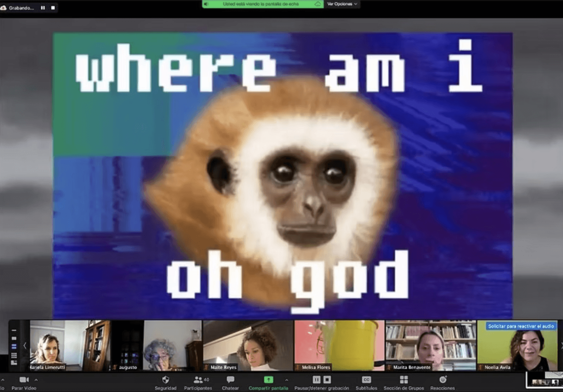563x392 pixels.
Task: Click the Pausar/detener grabación label
Action: [322, 388]
